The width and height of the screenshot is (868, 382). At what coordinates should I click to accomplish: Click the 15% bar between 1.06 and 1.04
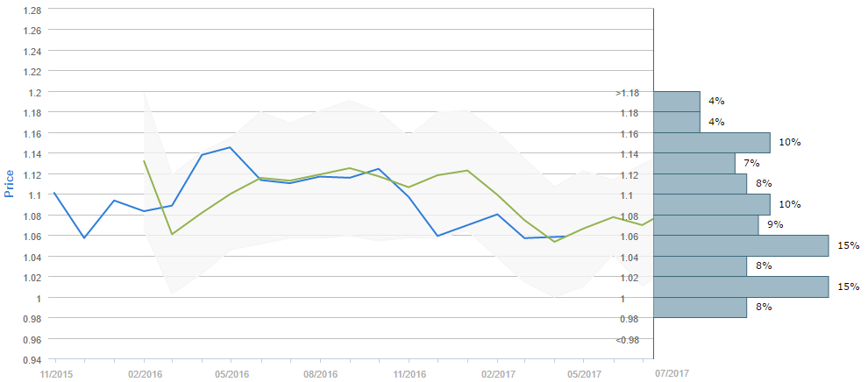click(x=741, y=245)
